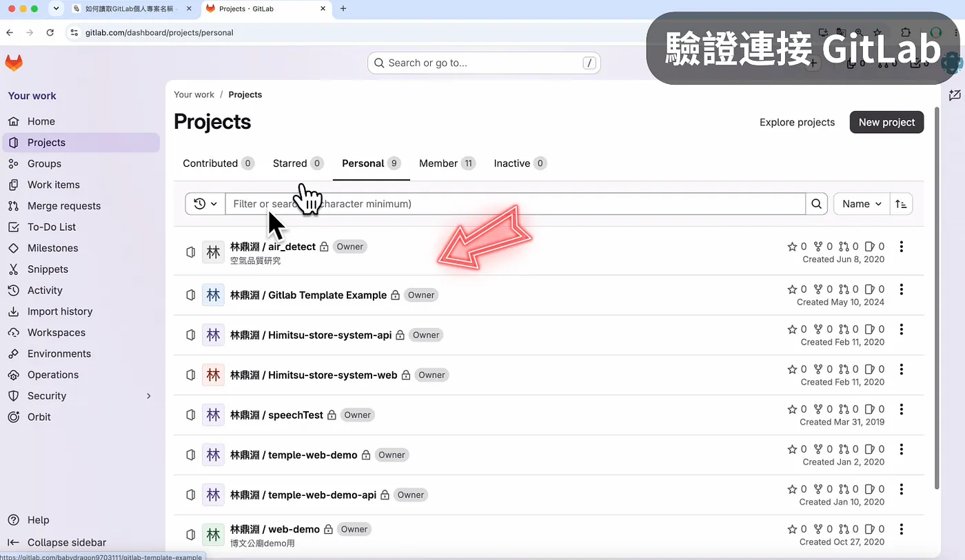This screenshot has width=965, height=560.
Task: Click the New project button
Action: coord(886,122)
